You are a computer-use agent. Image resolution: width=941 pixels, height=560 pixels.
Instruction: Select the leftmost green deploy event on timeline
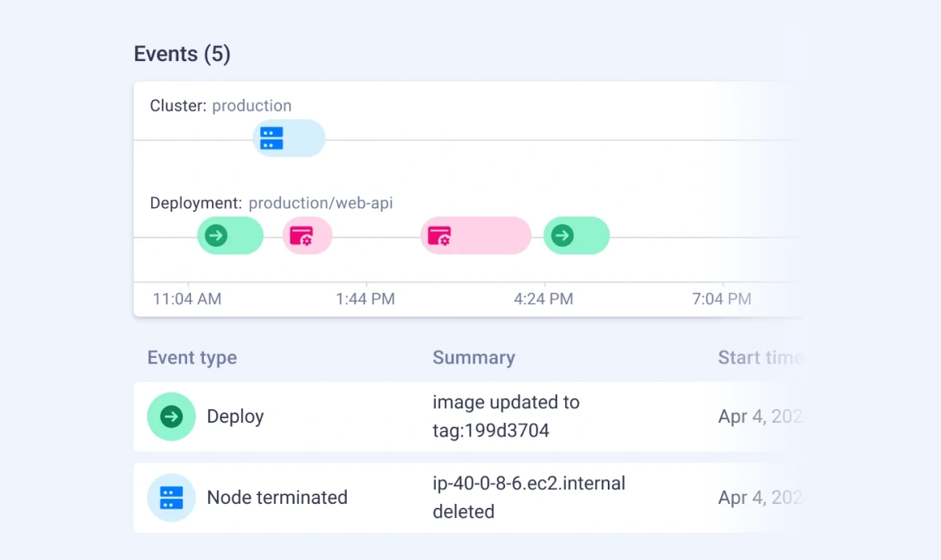pos(216,236)
